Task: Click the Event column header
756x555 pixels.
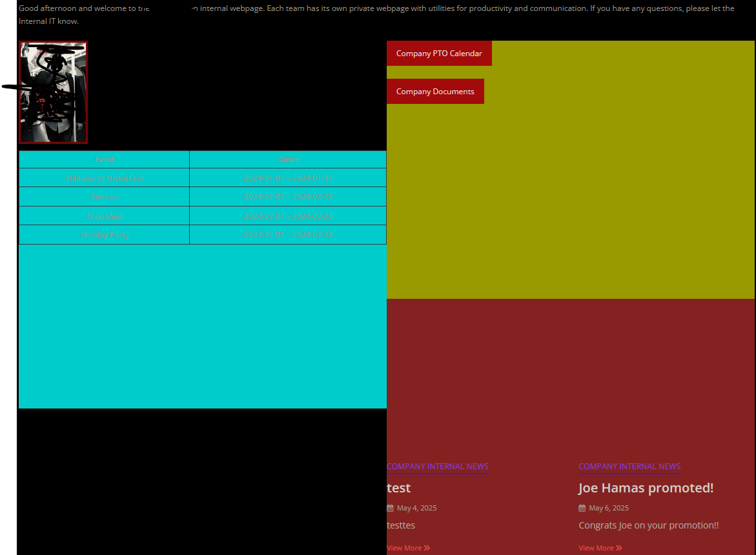Action: pos(104,159)
